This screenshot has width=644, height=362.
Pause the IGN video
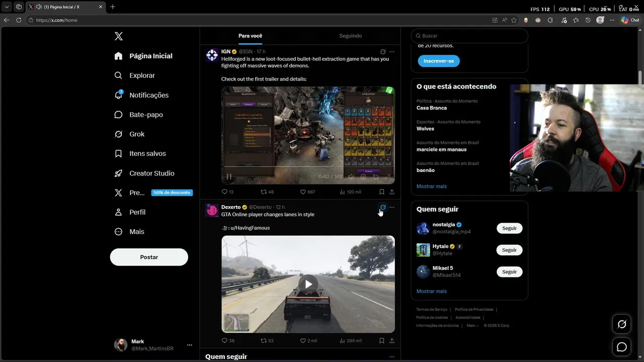click(x=229, y=176)
